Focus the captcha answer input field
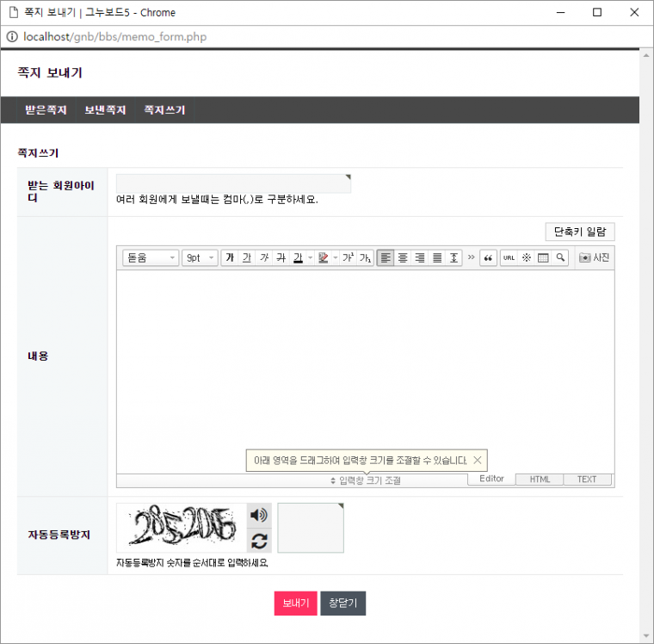 click(311, 528)
